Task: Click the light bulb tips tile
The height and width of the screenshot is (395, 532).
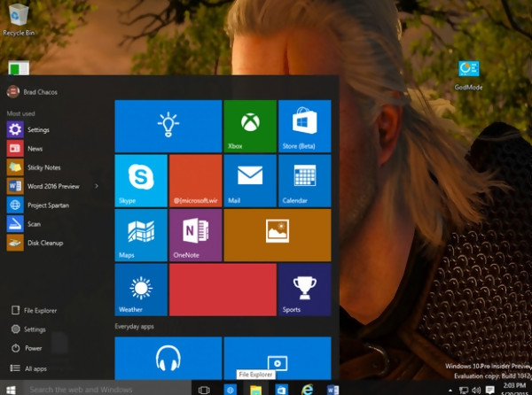Action: tap(168, 126)
